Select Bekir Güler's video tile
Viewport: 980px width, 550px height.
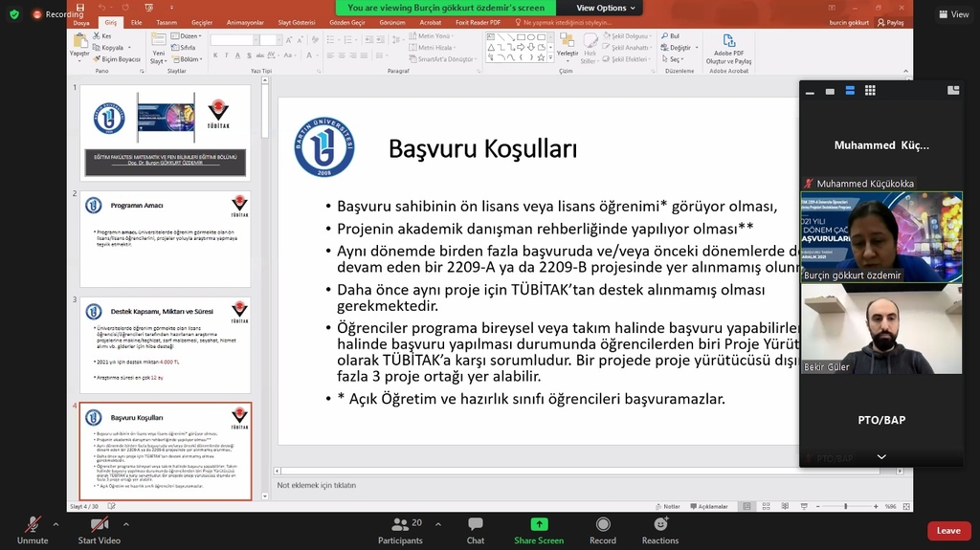tap(881, 329)
